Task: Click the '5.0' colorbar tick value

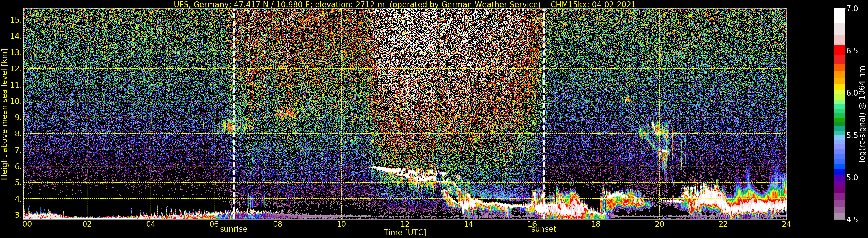Action: pos(852,177)
